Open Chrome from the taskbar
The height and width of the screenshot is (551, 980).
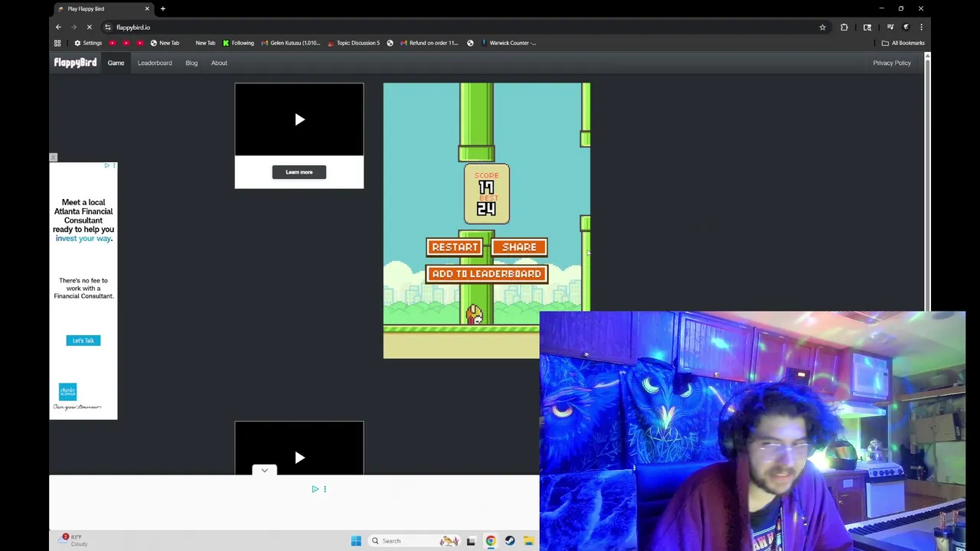(491, 541)
